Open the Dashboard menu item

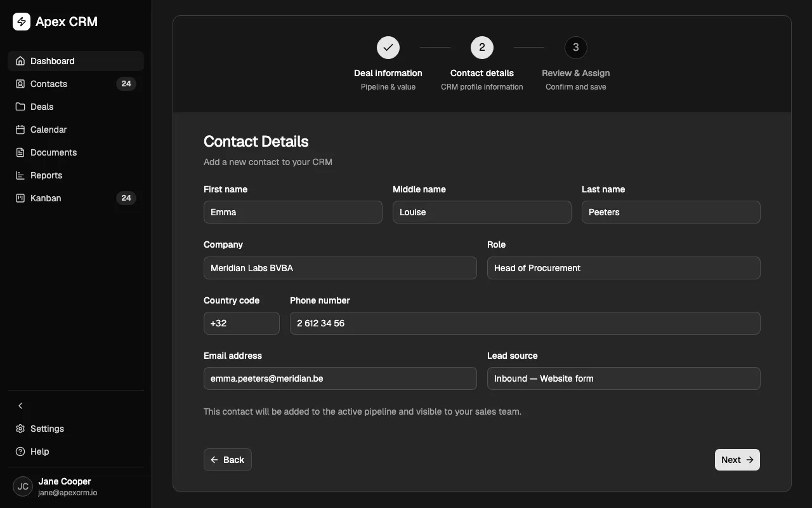[76, 61]
